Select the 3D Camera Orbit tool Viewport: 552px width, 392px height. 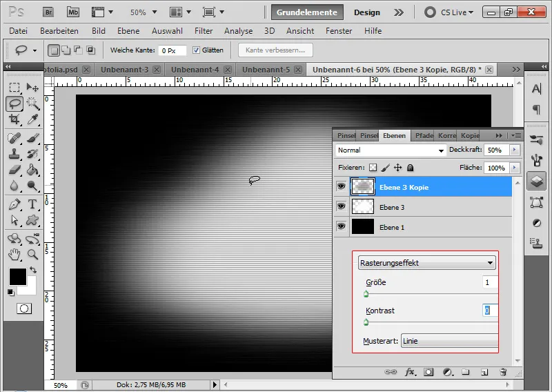click(x=32, y=239)
